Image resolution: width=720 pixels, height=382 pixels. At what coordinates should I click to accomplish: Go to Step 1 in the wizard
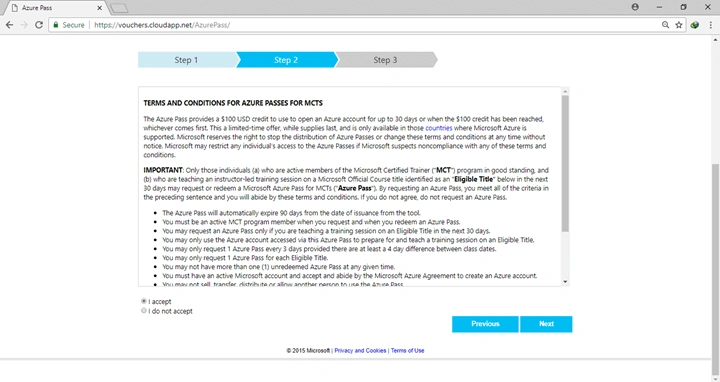[187, 60]
